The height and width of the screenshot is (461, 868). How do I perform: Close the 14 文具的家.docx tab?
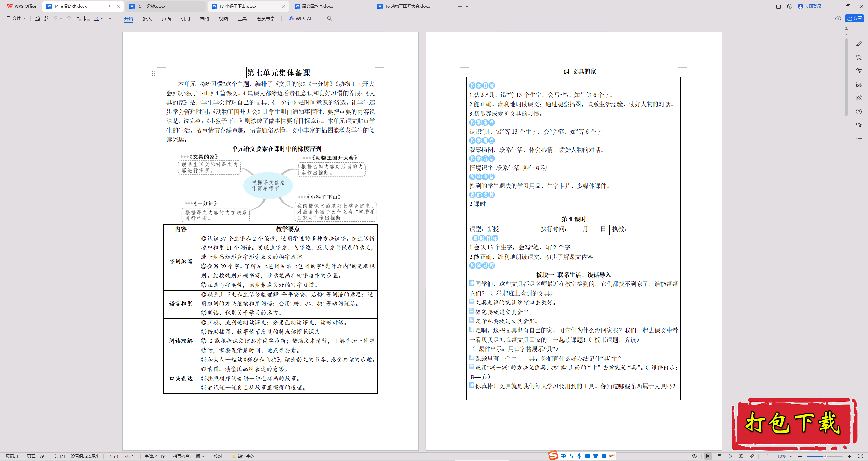coord(118,6)
